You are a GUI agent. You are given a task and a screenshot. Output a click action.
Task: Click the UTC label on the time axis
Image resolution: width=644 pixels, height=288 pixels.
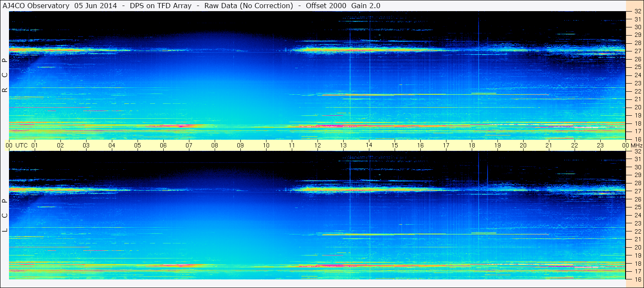pos(22,145)
